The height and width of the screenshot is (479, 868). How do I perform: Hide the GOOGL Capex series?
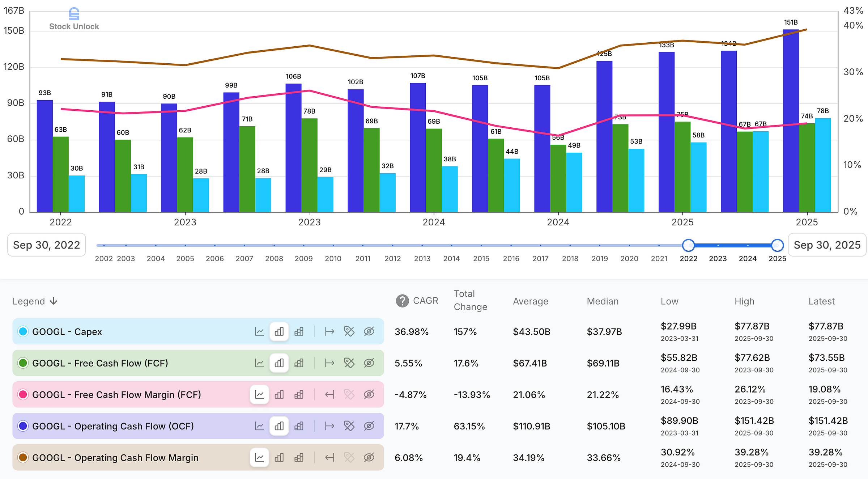(x=369, y=331)
